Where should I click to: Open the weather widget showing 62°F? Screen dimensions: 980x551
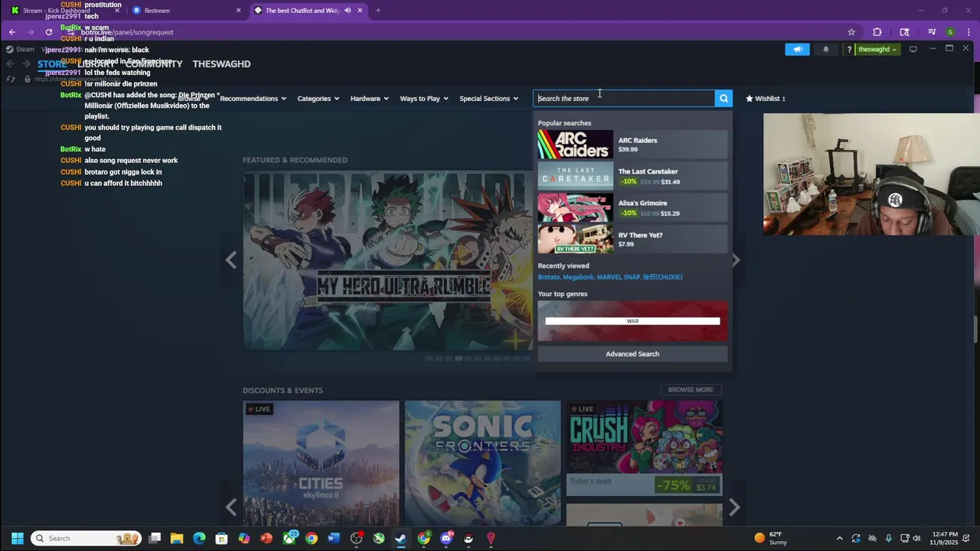(770, 538)
